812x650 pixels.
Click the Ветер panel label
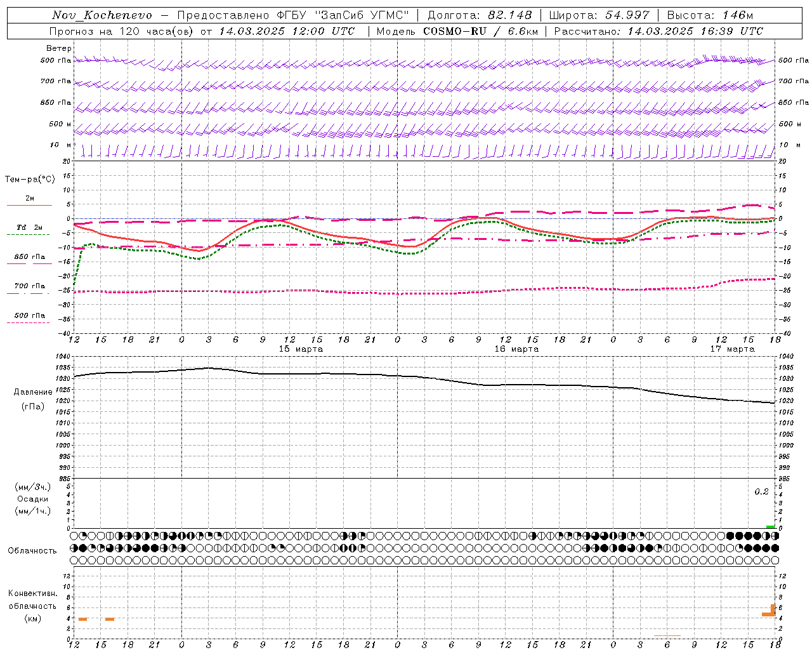[x=59, y=48]
